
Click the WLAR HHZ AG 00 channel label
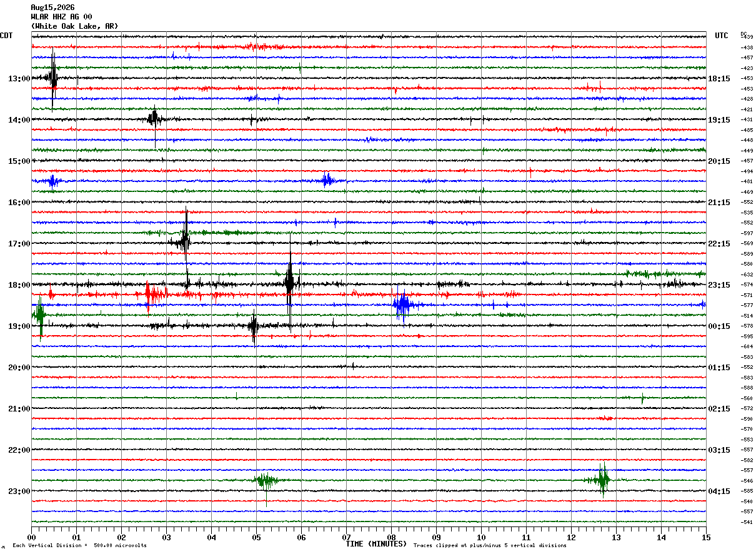61,17
